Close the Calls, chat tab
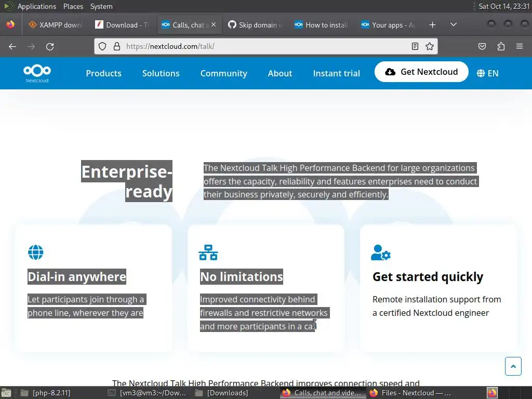The height and width of the screenshot is (399, 532). 214,25
